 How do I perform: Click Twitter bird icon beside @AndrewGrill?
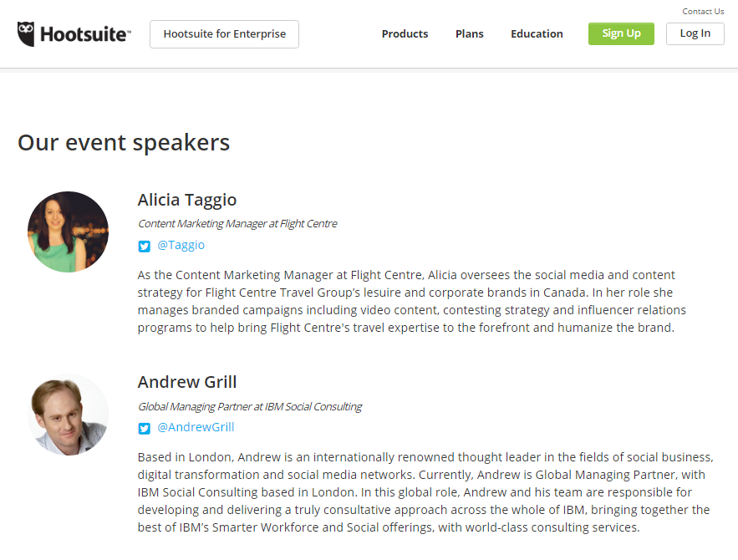click(144, 428)
